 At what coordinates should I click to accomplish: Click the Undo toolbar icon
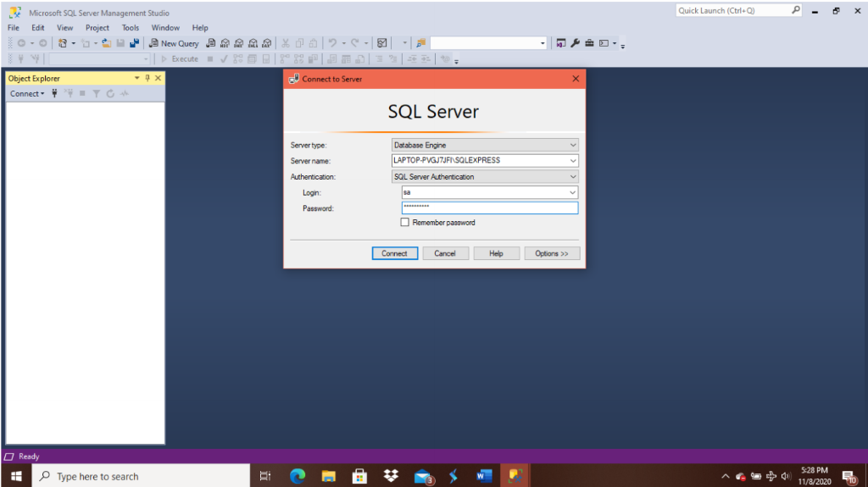click(332, 43)
